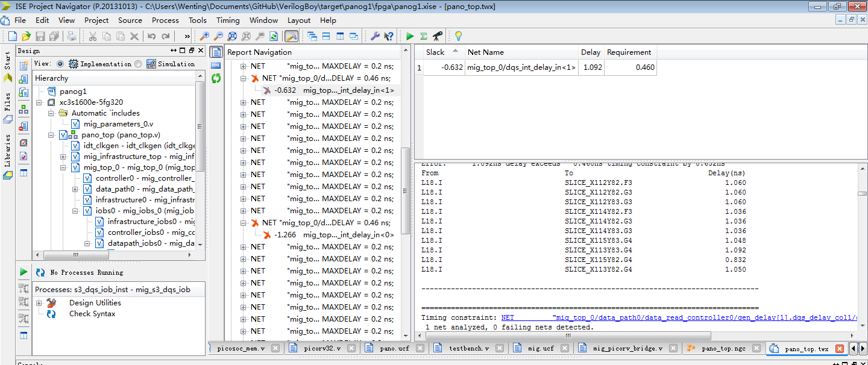Click the green Refresh toolbar icon
This screenshot has width=868, height=365.
coord(274,36)
